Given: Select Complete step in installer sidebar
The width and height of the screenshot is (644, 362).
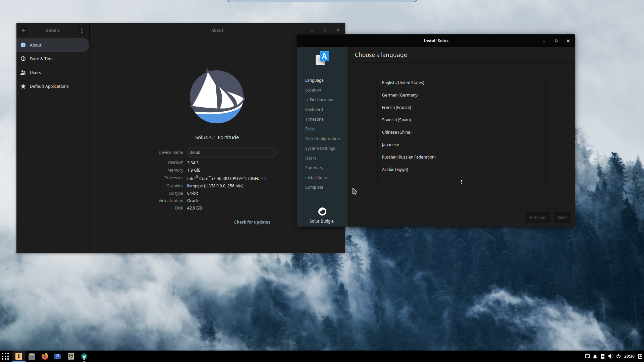Looking at the screenshot, I should (x=314, y=187).
